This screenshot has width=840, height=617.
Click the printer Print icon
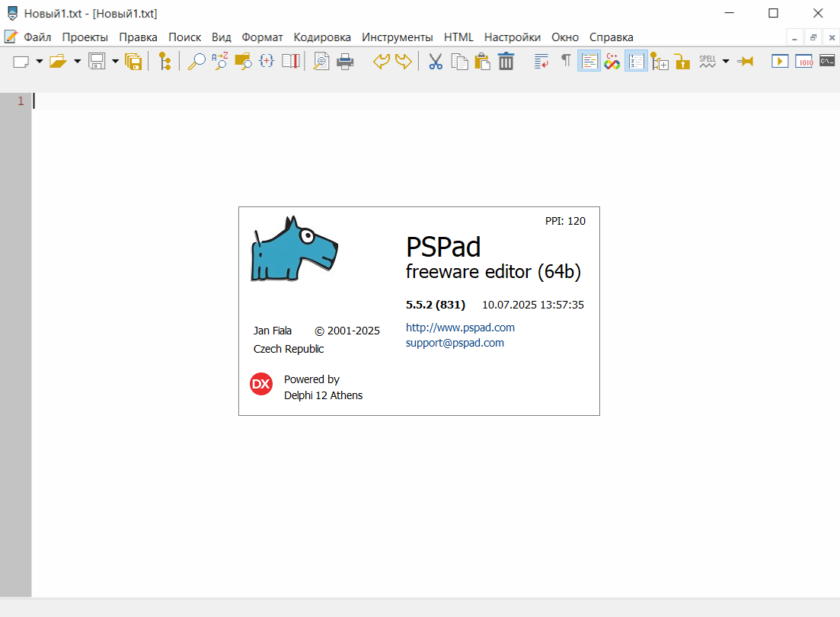[x=345, y=62]
